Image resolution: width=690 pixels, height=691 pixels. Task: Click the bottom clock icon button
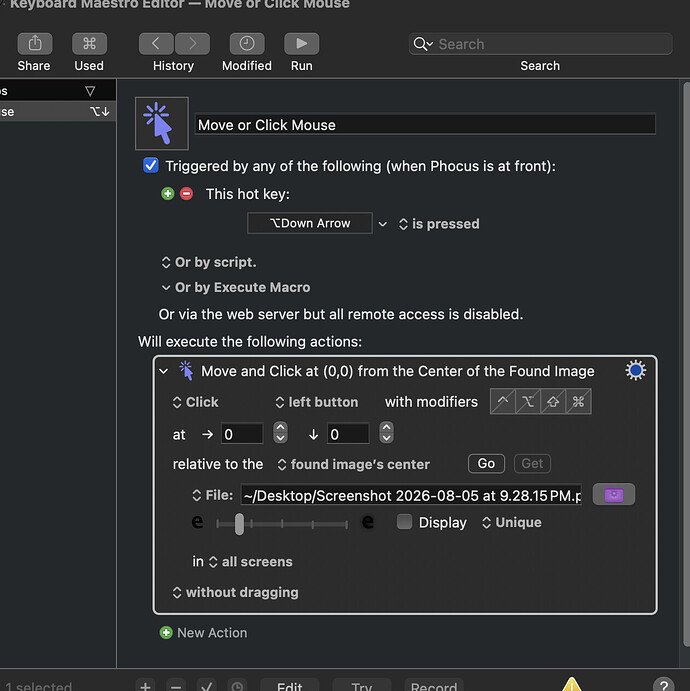(237, 685)
